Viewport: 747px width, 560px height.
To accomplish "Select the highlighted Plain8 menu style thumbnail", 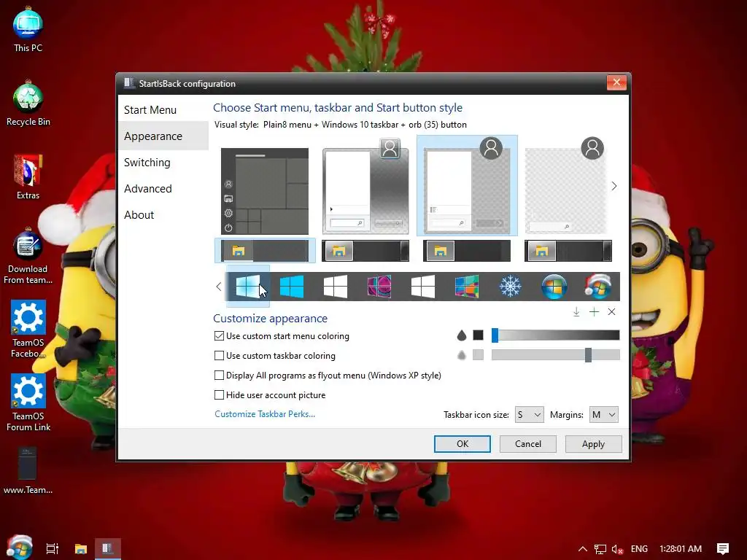I will click(x=467, y=186).
